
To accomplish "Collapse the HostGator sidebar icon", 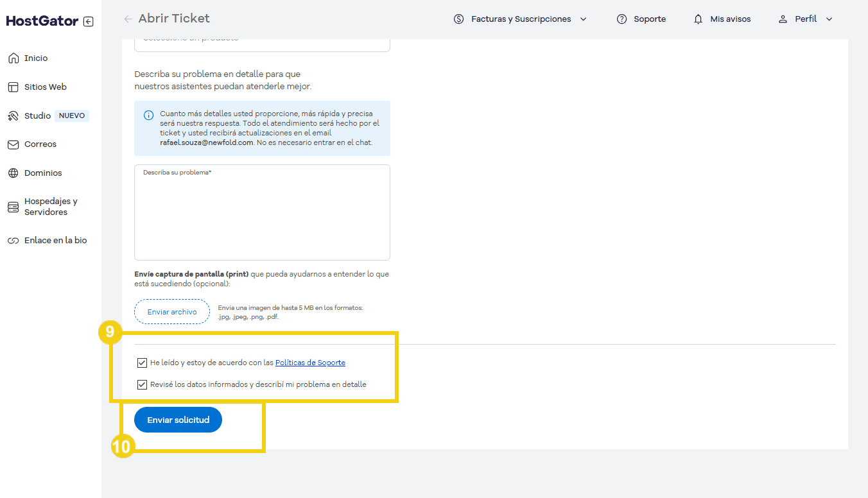I will coord(89,21).
